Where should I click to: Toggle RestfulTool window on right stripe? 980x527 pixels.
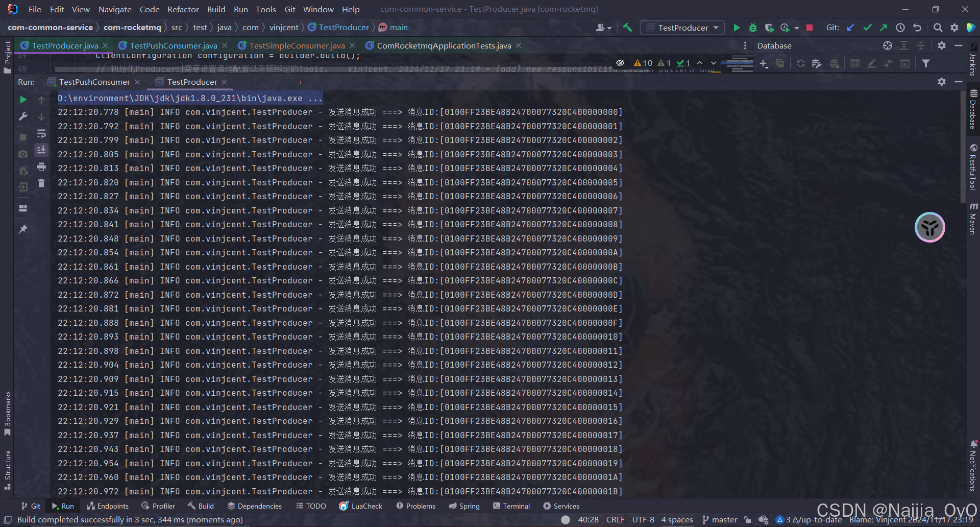pos(973,167)
